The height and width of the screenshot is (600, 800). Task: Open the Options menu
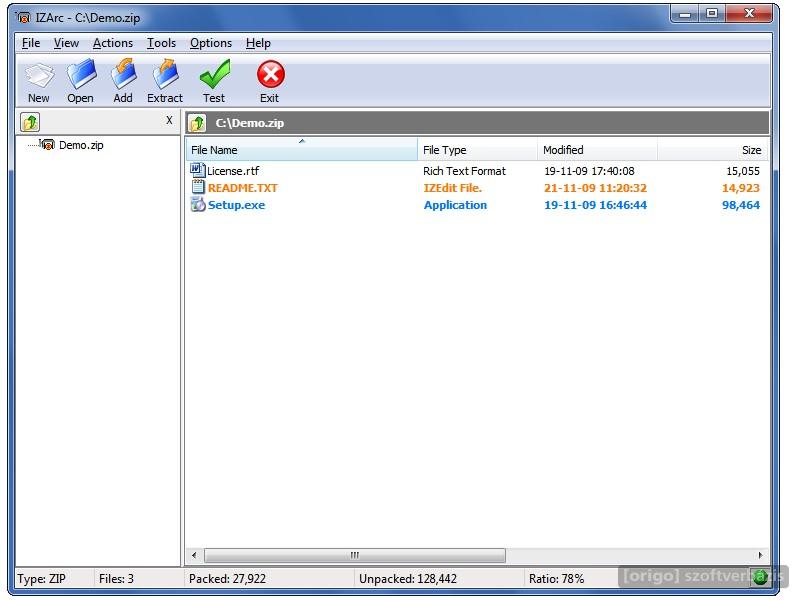click(211, 43)
